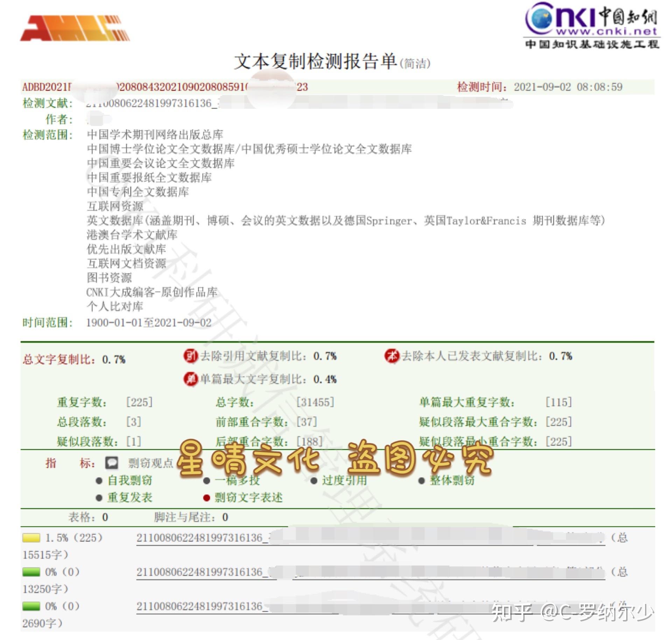This screenshot has width=672, height=640.
Task: Click the yellow 1.5% similarity bar
Action: [x=31, y=538]
